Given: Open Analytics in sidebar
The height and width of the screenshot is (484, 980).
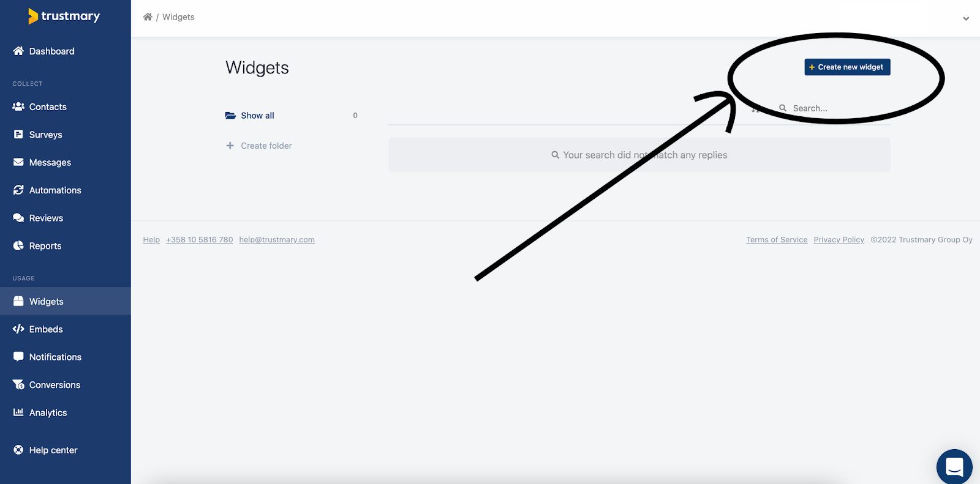Looking at the screenshot, I should tap(66, 412).
